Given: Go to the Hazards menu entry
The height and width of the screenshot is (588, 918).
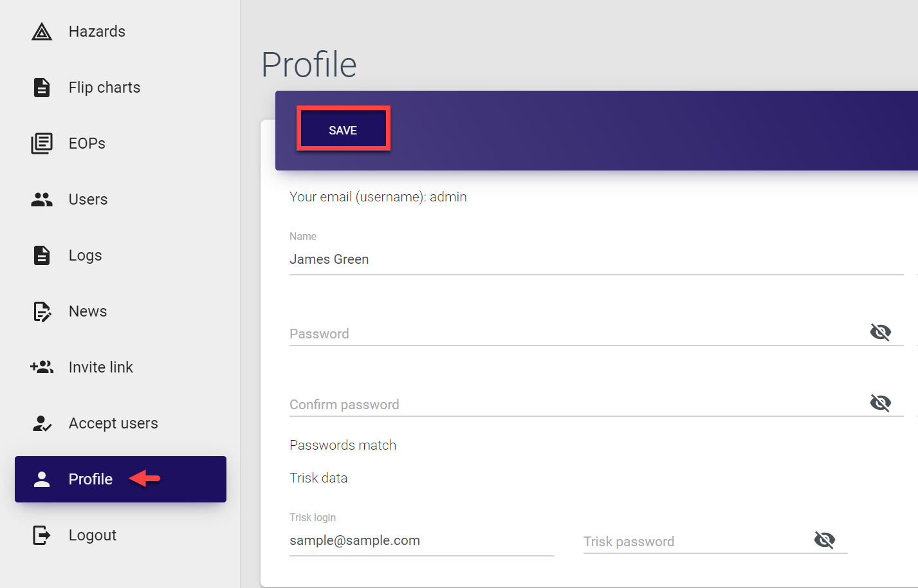Looking at the screenshot, I should pos(97,32).
